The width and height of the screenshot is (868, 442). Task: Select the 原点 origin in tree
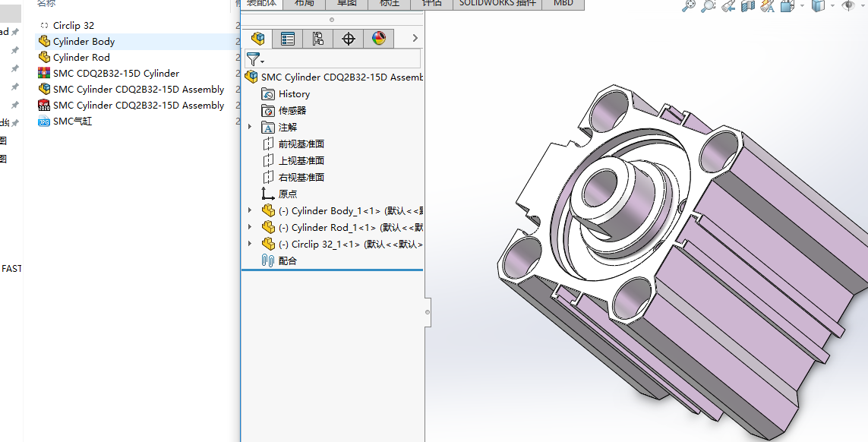280,194
